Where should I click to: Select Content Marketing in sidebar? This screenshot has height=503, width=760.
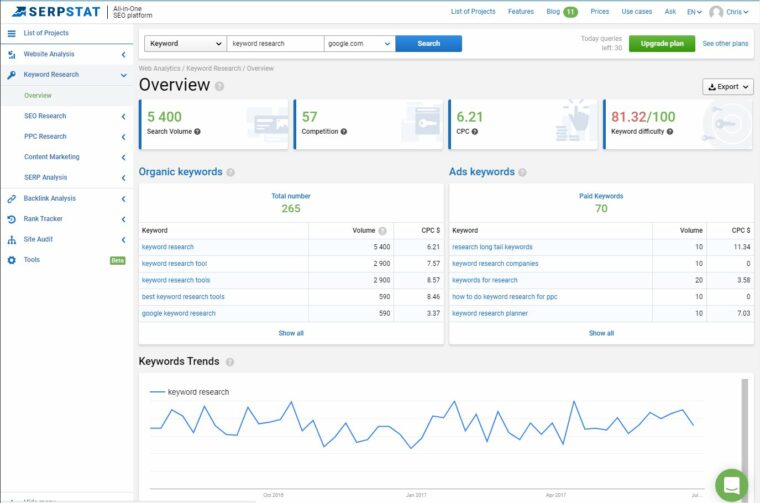52,157
